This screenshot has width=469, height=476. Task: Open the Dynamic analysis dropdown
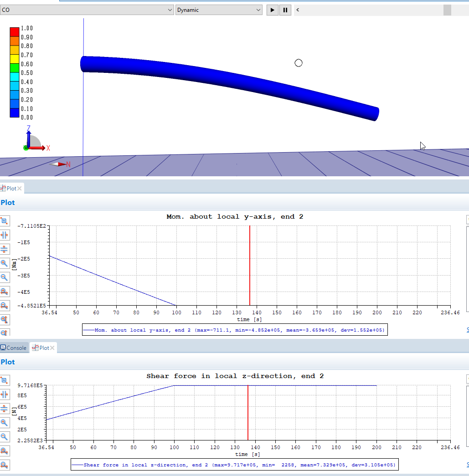point(219,10)
